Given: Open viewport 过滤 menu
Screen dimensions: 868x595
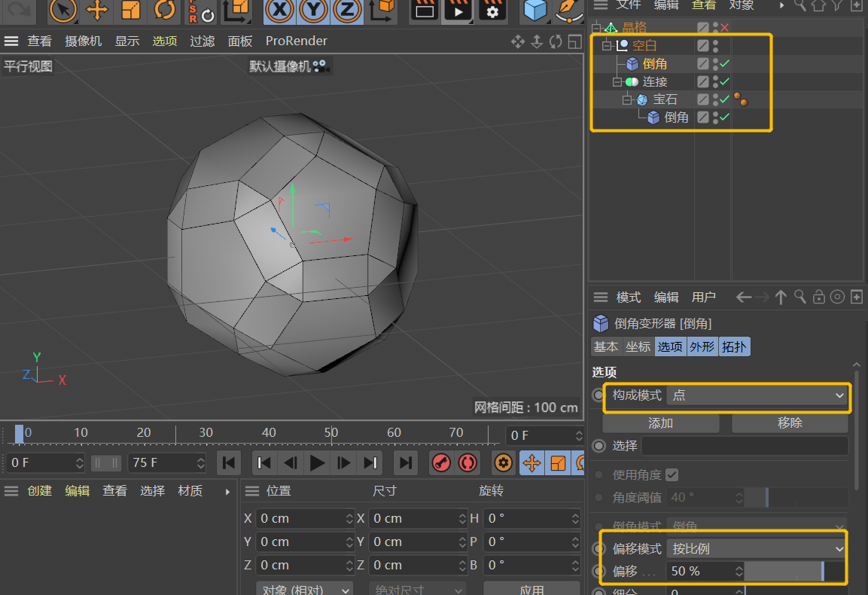Looking at the screenshot, I should 202,41.
